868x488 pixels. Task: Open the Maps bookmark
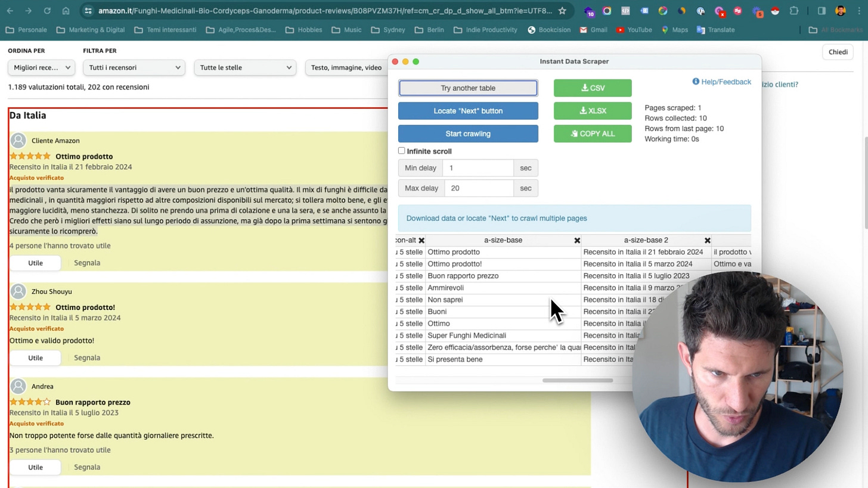click(x=674, y=30)
